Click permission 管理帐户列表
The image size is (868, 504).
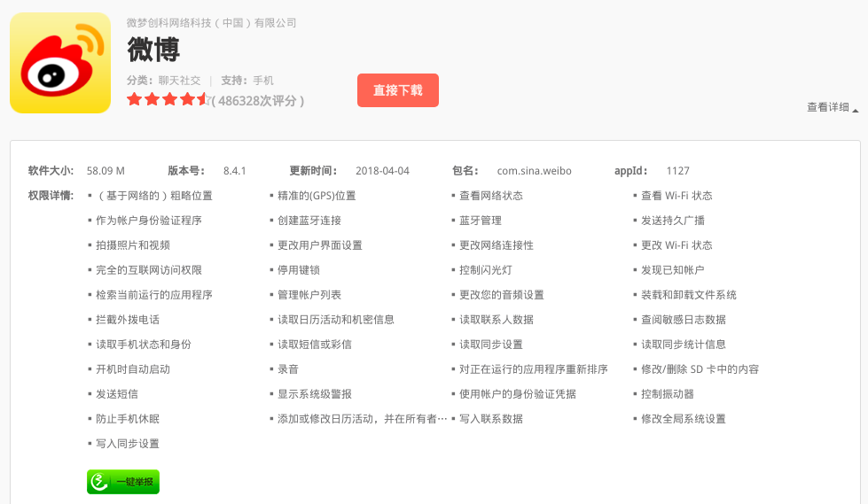coord(309,296)
